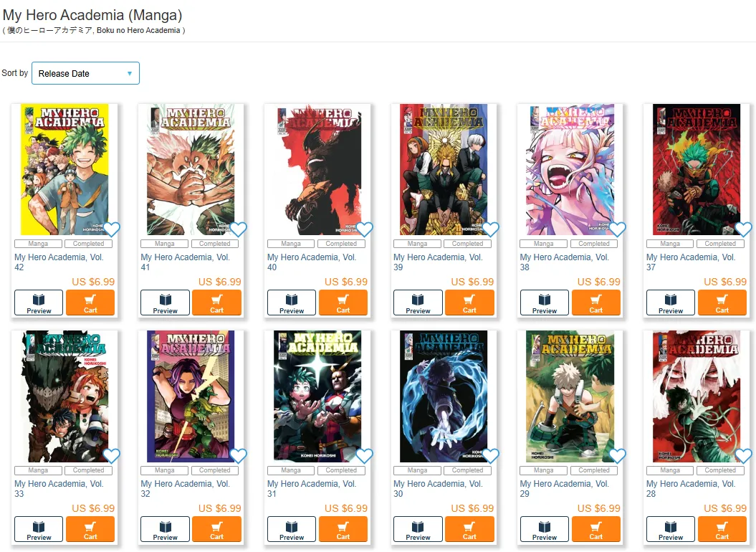Preview My Hero Academia Vol. 29
The image size is (756, 552).
point(545,529)
